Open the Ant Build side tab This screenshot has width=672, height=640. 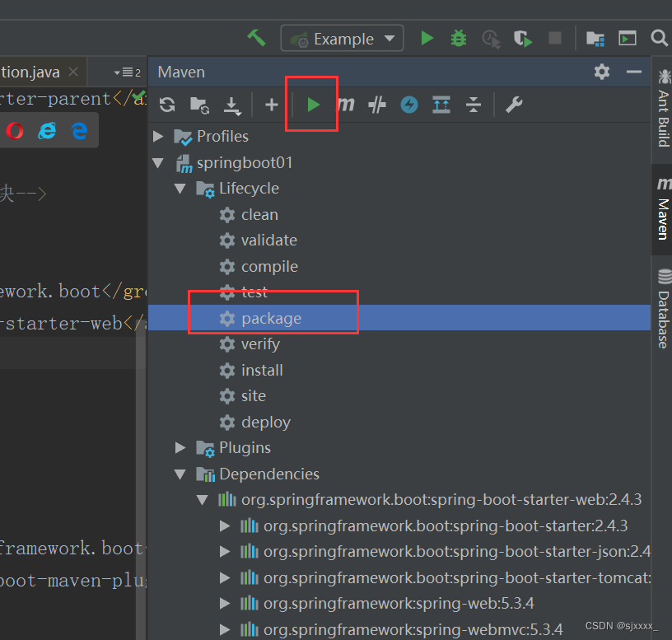[663, 109]
